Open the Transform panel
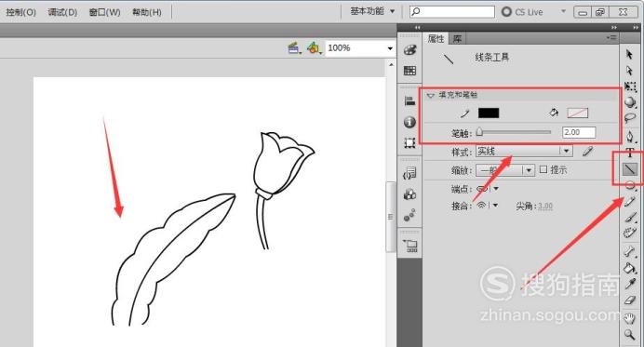 [x=409, y=143]
